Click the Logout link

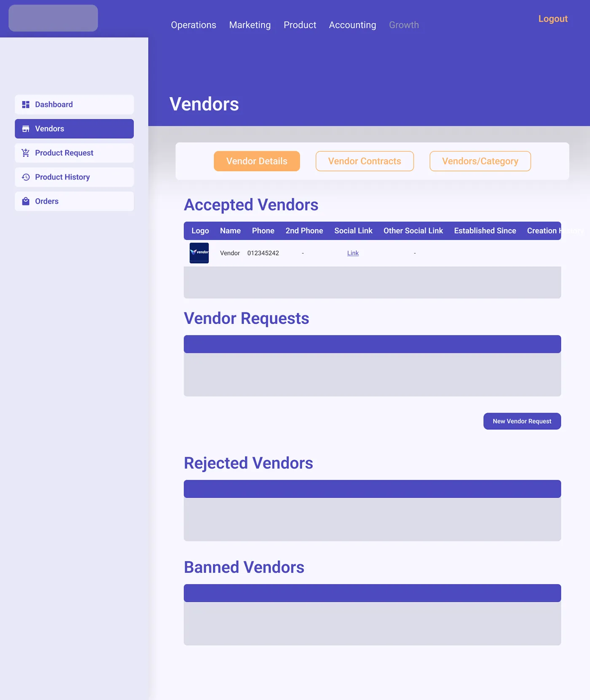[x=553, y=19]
